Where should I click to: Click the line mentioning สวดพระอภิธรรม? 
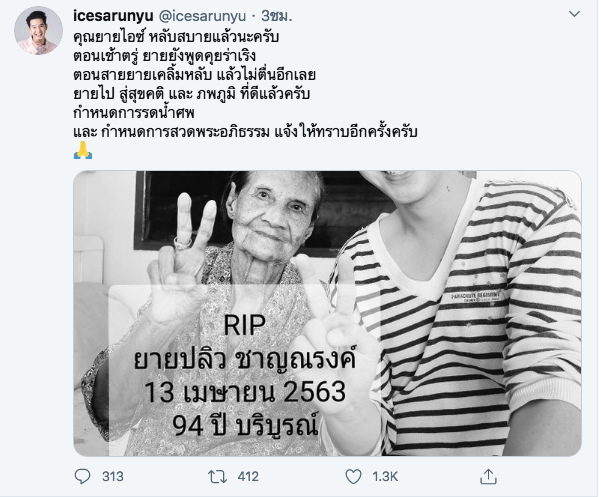[245, 132]
